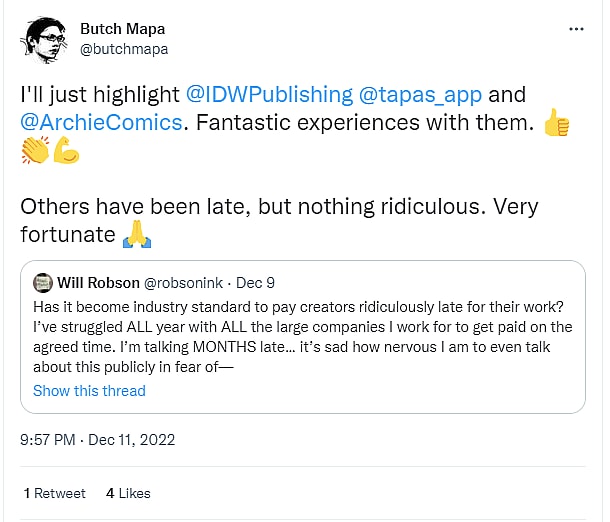Click the clapping hands emoji
Viewport: 610px width, 522px height.
click(35, 151)
